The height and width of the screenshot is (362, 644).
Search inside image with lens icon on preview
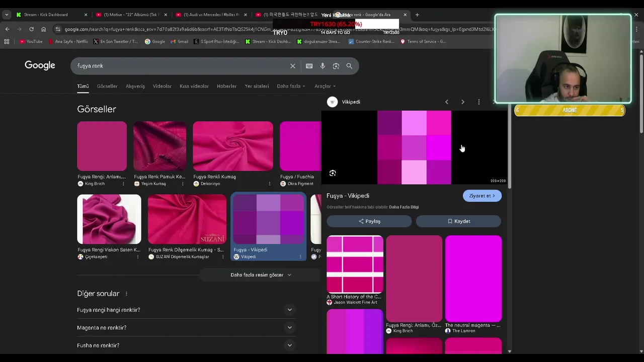(333, 173)
